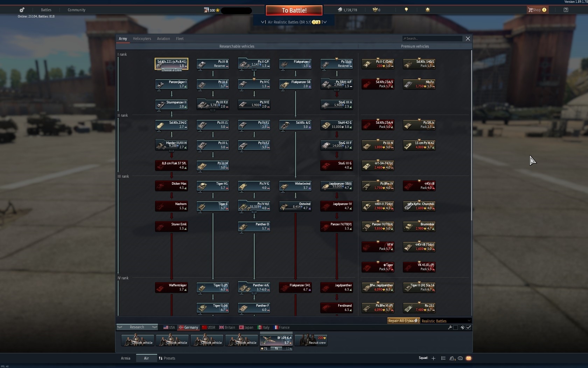Select the USA nation tab

[169, 327]
